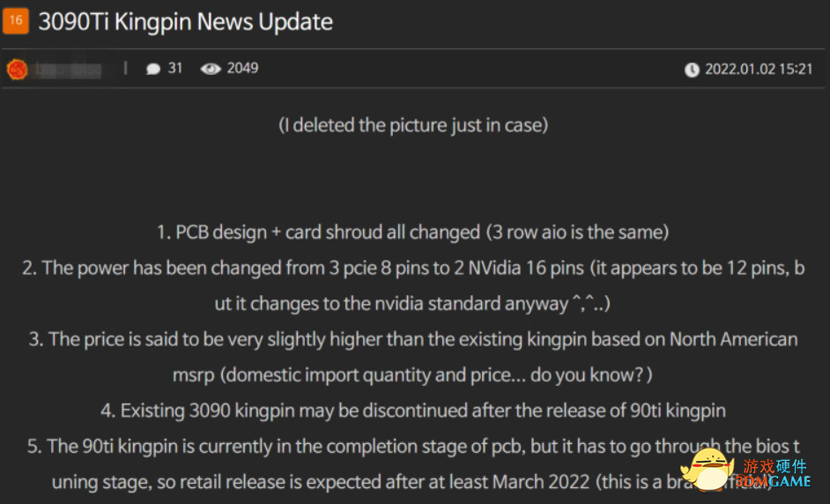Click the yellow duck mascot watermark
Image resolution: width=830 pixels, height=504 pixels.
[x=708, y=469]
